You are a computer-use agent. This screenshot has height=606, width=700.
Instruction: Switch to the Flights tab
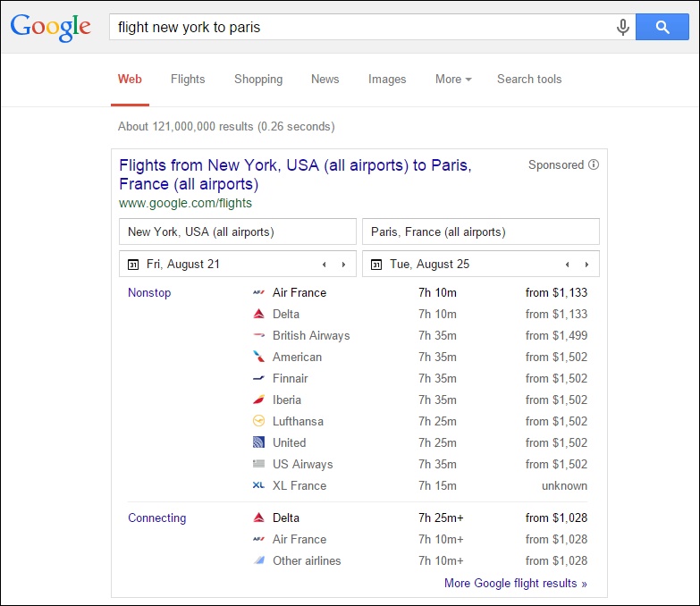pyautogui.click(x=188, y=79)
